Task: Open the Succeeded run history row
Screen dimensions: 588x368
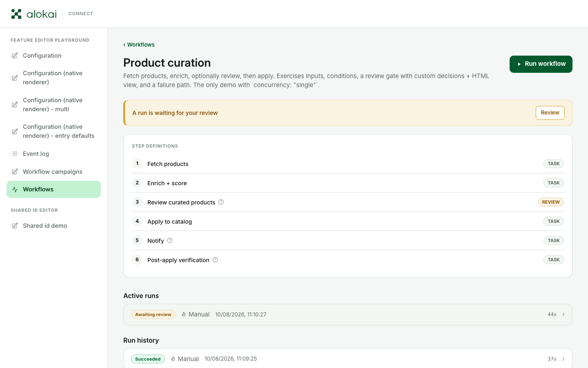Action: pos(348,359)
